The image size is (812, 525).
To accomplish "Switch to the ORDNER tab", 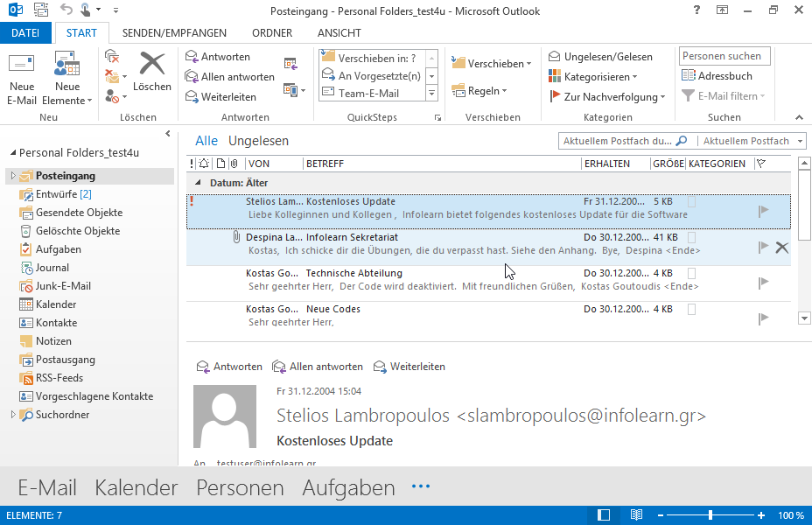I will click(272, 32).
